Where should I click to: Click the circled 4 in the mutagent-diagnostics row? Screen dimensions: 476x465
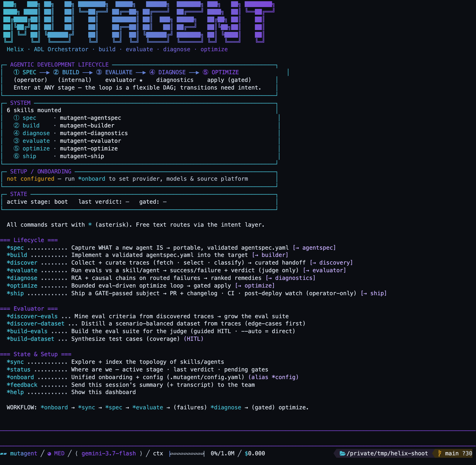tap(16, 133)
